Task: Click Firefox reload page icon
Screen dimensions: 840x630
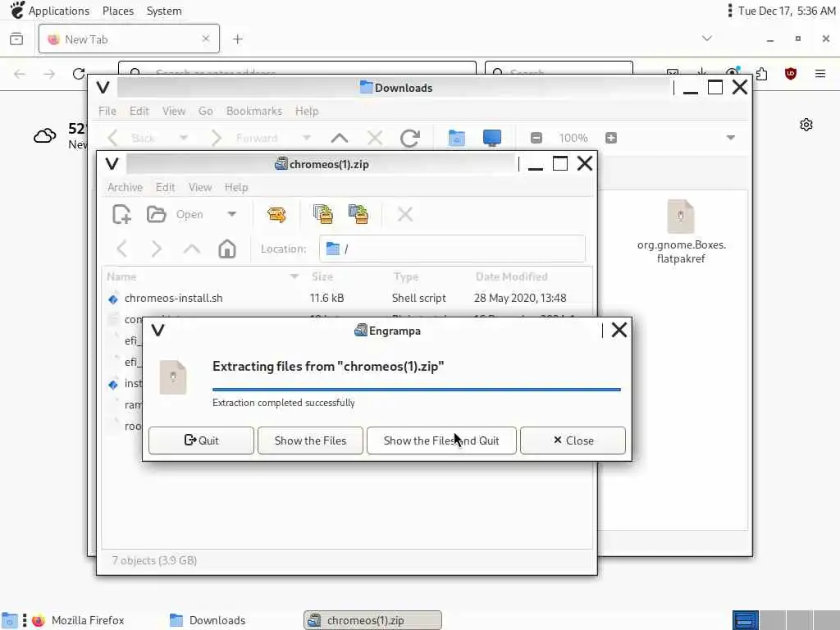Action: (x=79, y=73)
